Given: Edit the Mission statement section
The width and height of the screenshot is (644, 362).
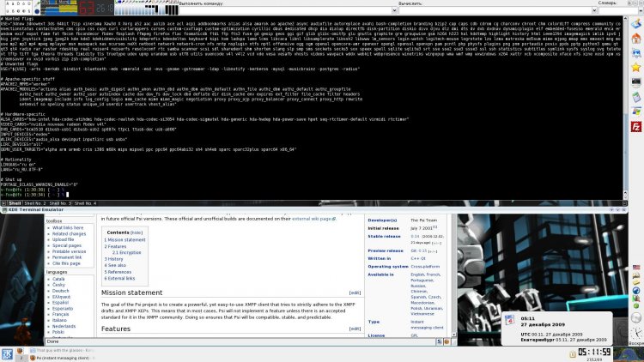Looking at the screenshot, I should (x=355, y=293).
